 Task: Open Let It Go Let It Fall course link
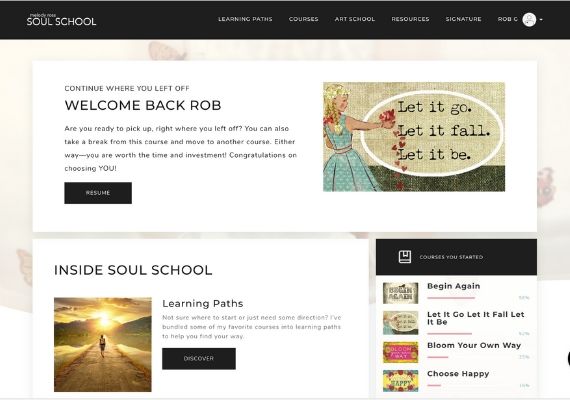tap(475, 318)
